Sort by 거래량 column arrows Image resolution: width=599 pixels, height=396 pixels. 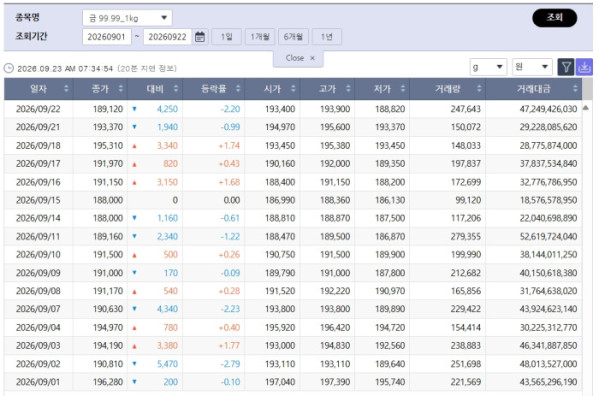[x=479, y=89]
